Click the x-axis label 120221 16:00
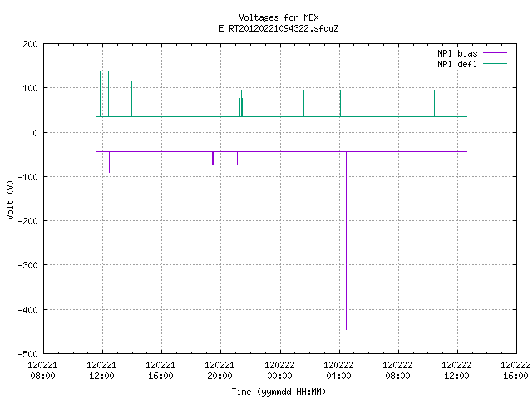Screen dimensions: 532x399 [160, 371]
